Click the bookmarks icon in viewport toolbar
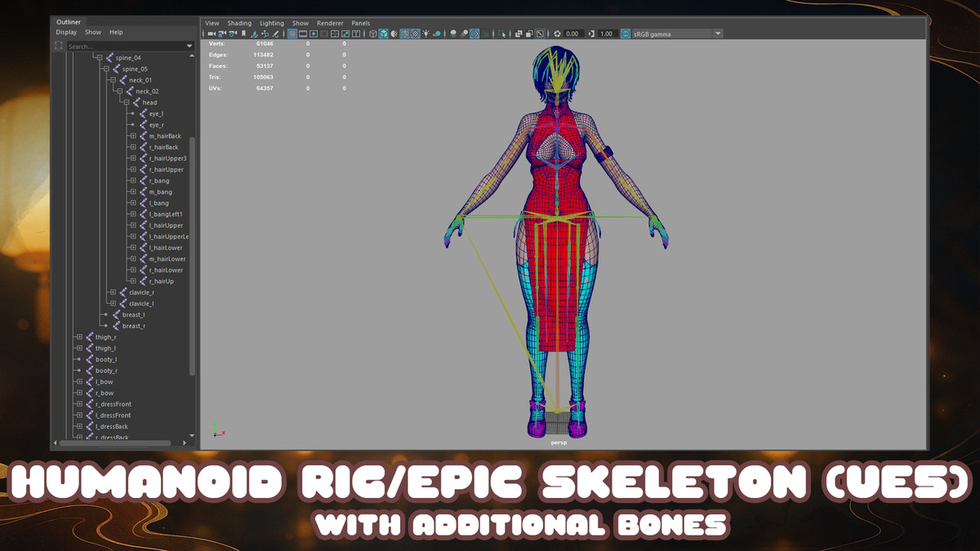The height and width of the screenshot is (551, 980). (243, 34)
